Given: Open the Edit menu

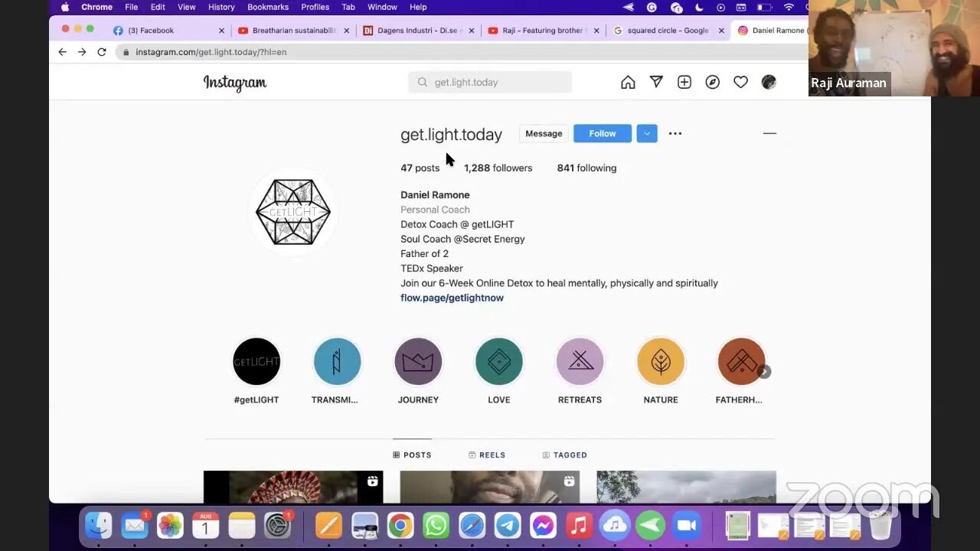Looking at the screenshot, I should (158, 7).
